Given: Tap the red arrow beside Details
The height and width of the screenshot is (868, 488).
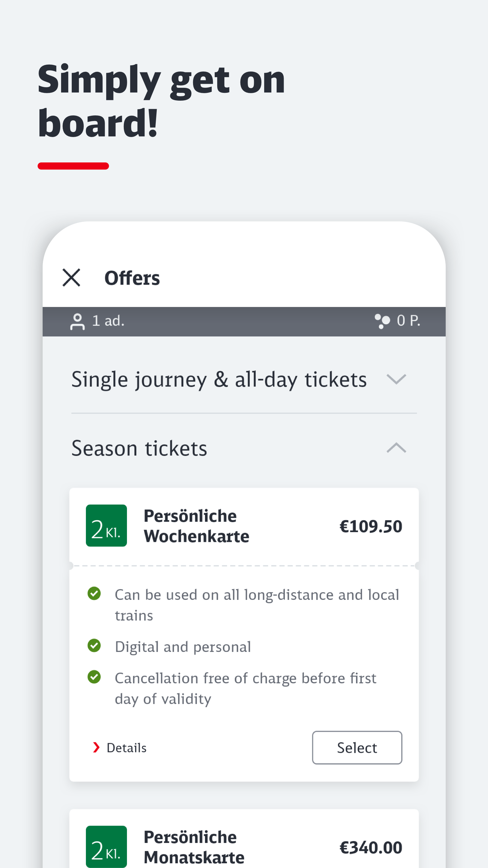Looking at the screenshot, I should [x=96, y=747].
